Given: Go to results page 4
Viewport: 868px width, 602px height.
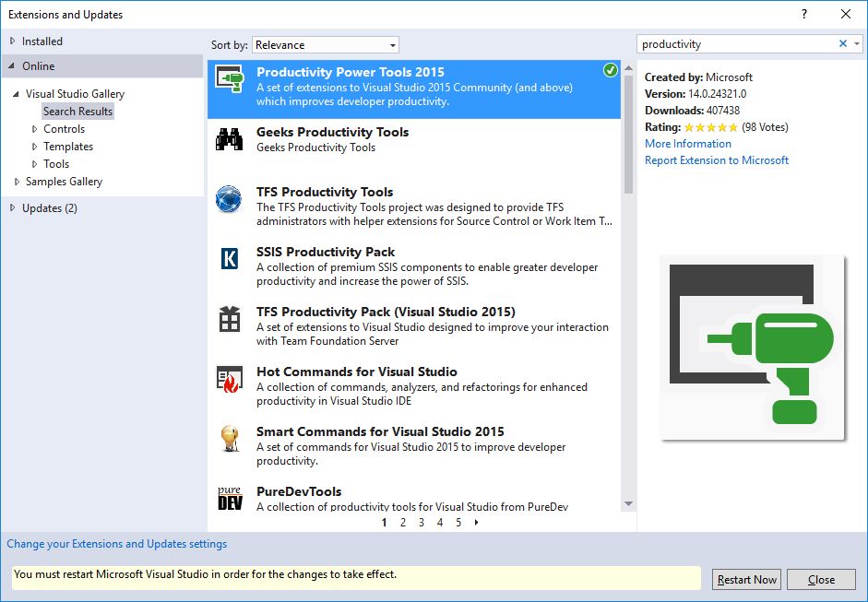Looking at the screenshot, I should (x=440, y=523).
